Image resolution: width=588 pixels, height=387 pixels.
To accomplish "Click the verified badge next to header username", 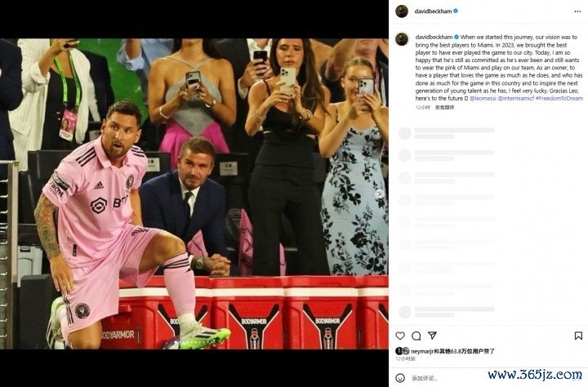I will (456, 11).
